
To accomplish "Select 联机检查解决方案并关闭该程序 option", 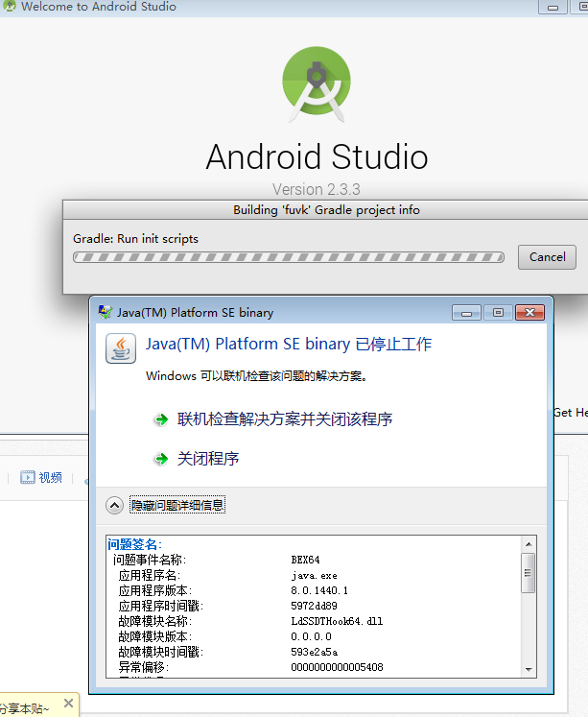I will coord(285,418).
